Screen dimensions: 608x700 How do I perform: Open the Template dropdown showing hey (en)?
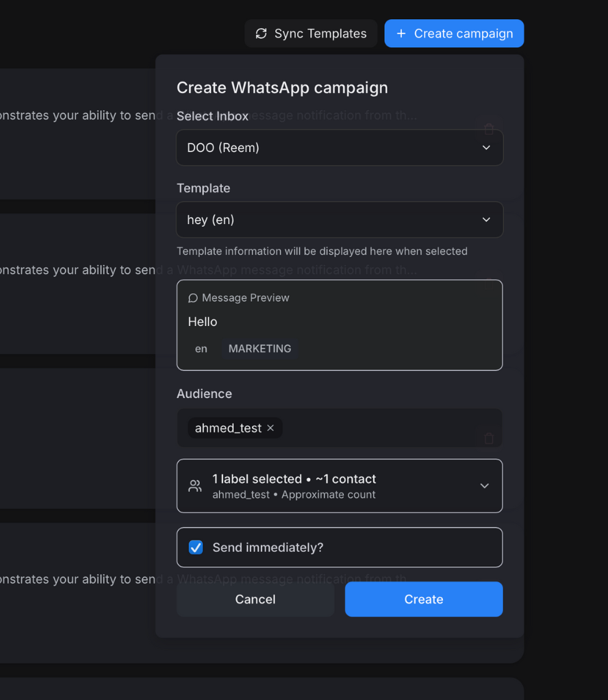tap(340, 220)
